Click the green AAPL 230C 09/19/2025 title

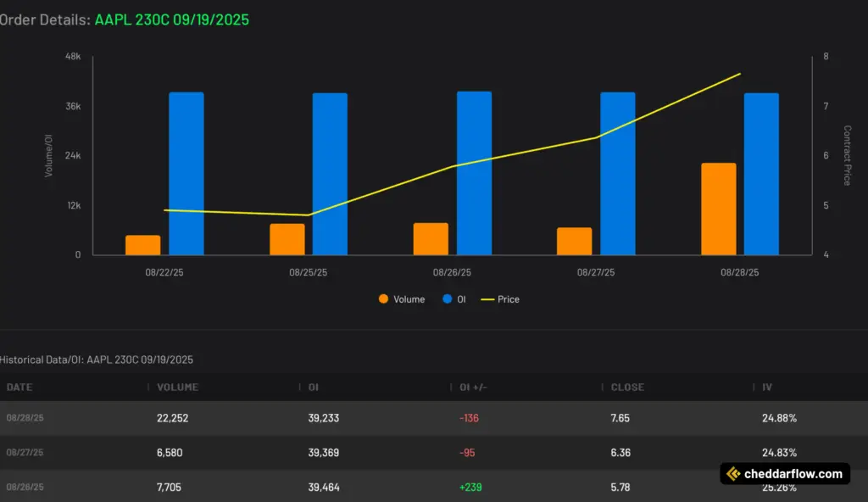171,20
